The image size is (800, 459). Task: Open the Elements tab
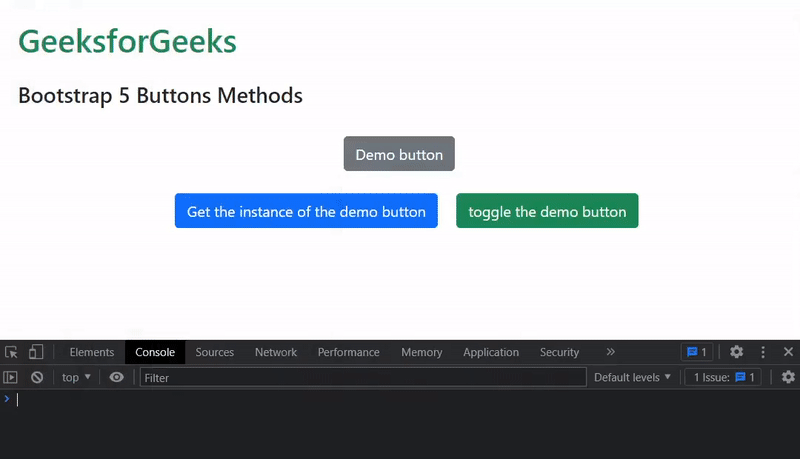tap(92, 352)
